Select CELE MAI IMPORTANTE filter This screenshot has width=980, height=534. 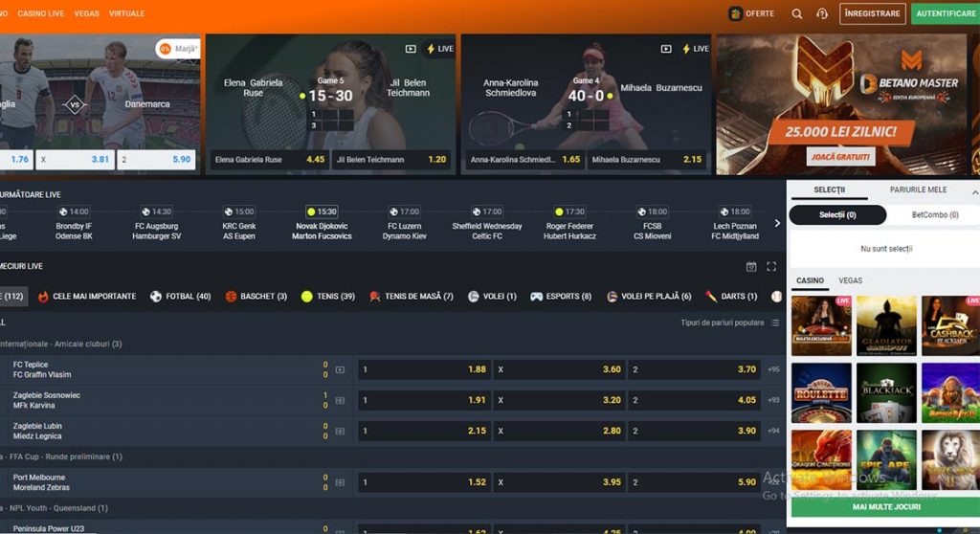click(87, 297)
